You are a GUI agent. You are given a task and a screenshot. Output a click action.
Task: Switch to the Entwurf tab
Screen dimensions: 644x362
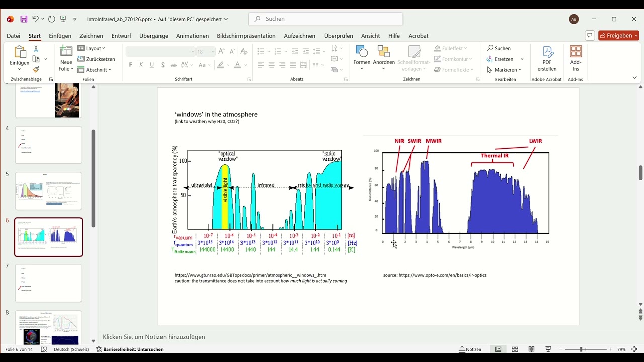[x=121, y=36]
